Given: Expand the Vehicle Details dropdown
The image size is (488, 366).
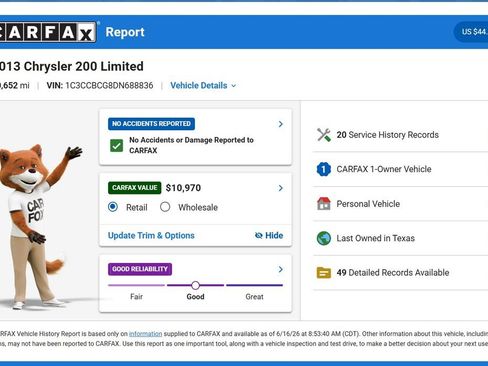Looking at the screenshot, I should coord(203,86).
